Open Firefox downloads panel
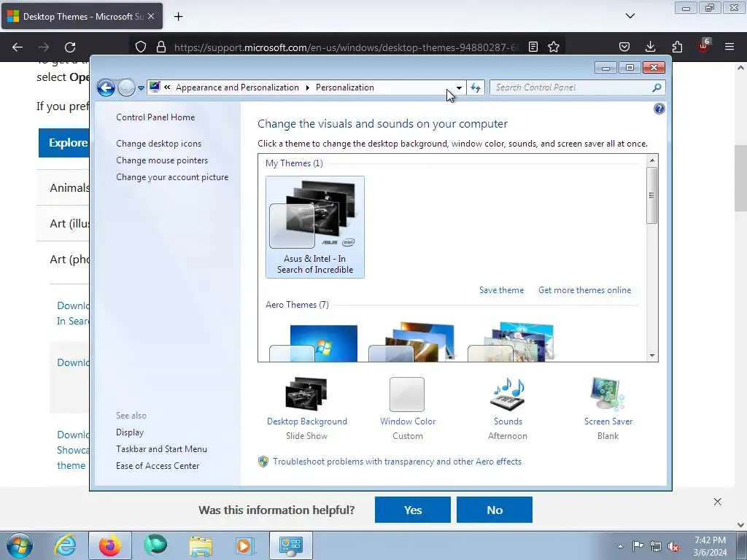This screenshot has height=560, width=747. point(650,47)
